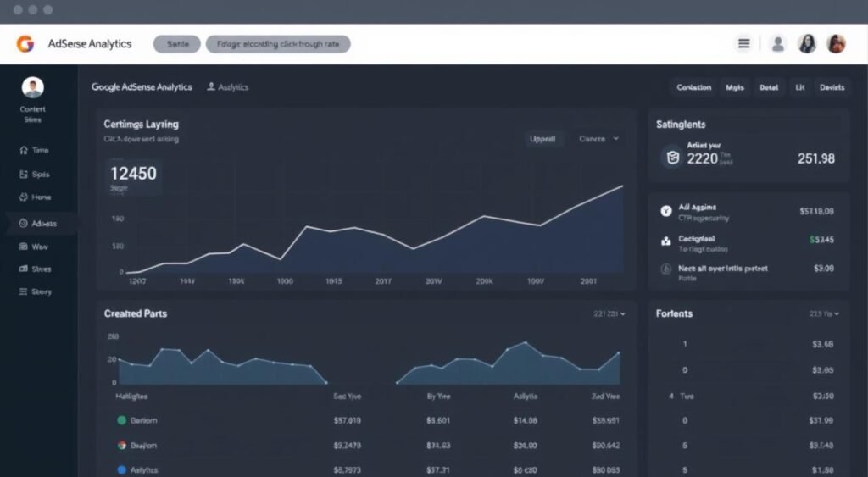868x477 pixels.
Task: Click the Sec Yise column header
Action: point(347,397)
